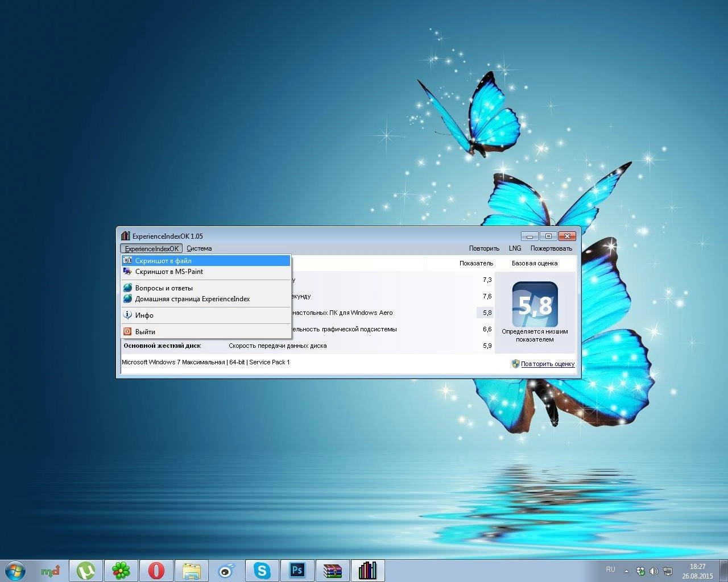Click the 5,8 base score badge
The image size is (728, 582).
(535, 304)
